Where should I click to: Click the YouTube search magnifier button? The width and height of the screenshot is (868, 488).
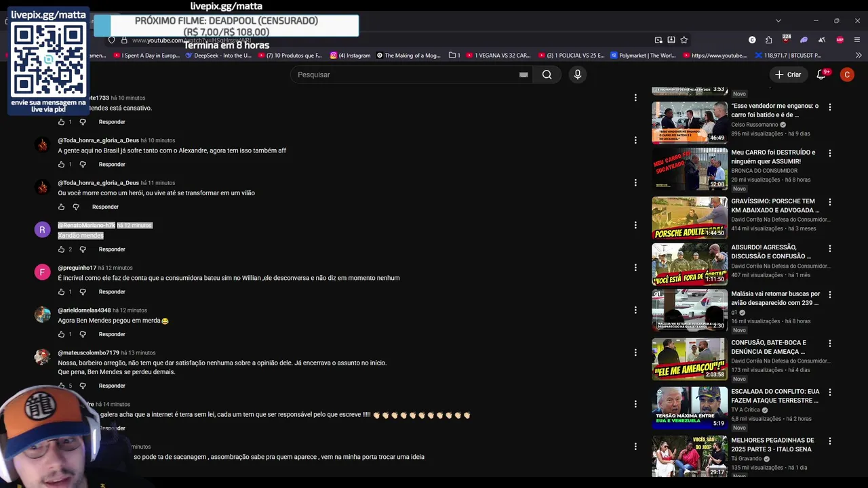(x=547, y=75)
